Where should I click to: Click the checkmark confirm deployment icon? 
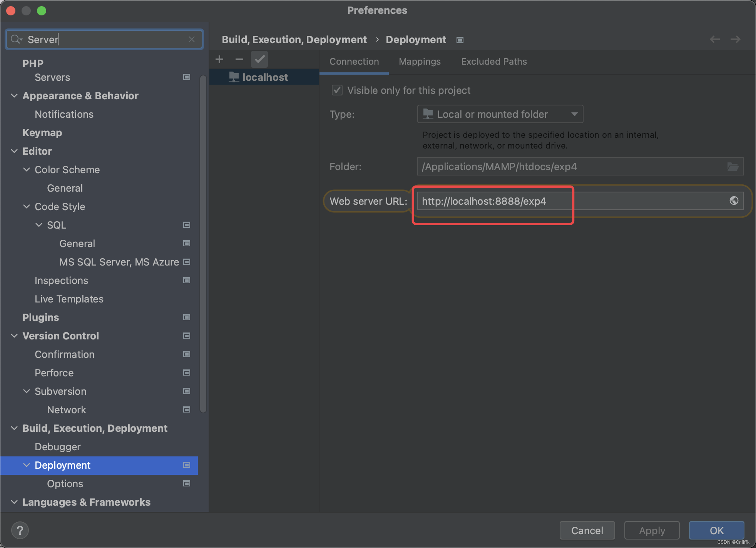click(x=260, y=60)
